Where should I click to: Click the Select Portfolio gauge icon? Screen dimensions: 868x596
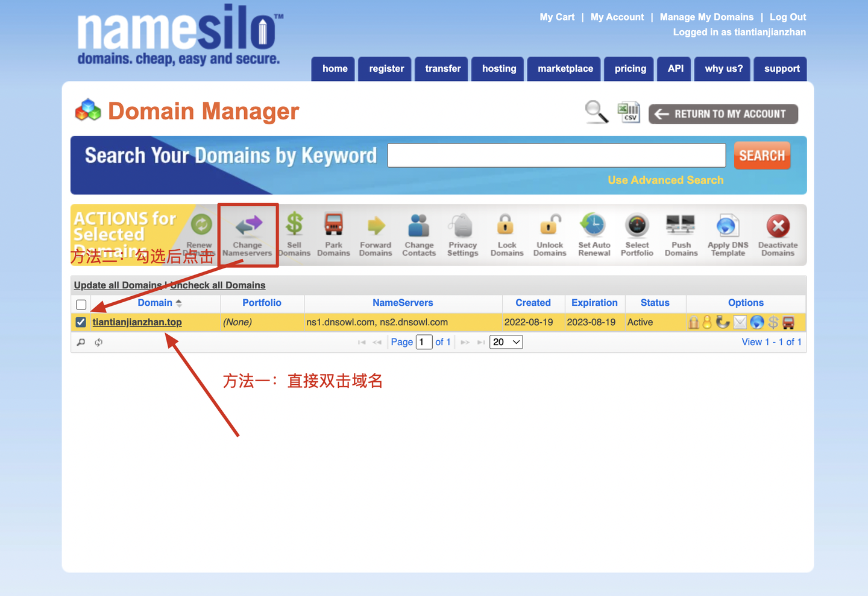tap(637, 225)
